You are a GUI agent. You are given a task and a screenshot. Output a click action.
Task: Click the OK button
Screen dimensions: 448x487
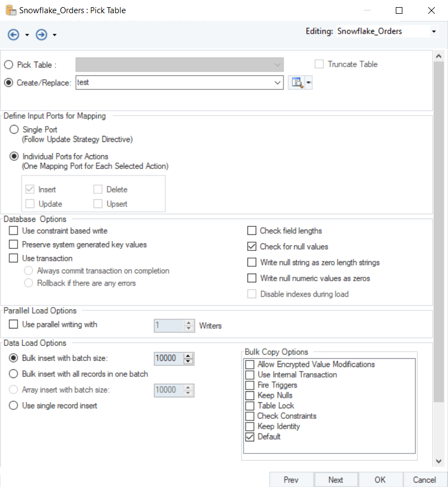(380, 479)
